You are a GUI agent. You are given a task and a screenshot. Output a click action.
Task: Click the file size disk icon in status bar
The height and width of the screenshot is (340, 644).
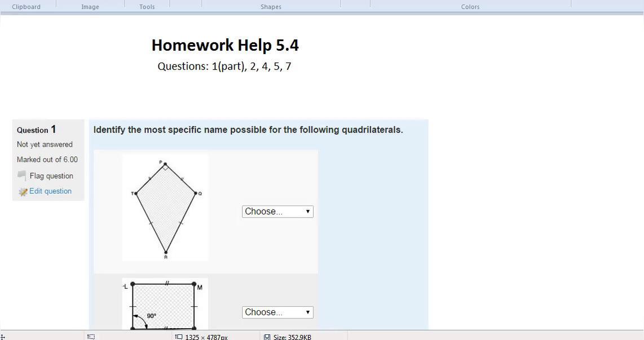tap(267, 337)
